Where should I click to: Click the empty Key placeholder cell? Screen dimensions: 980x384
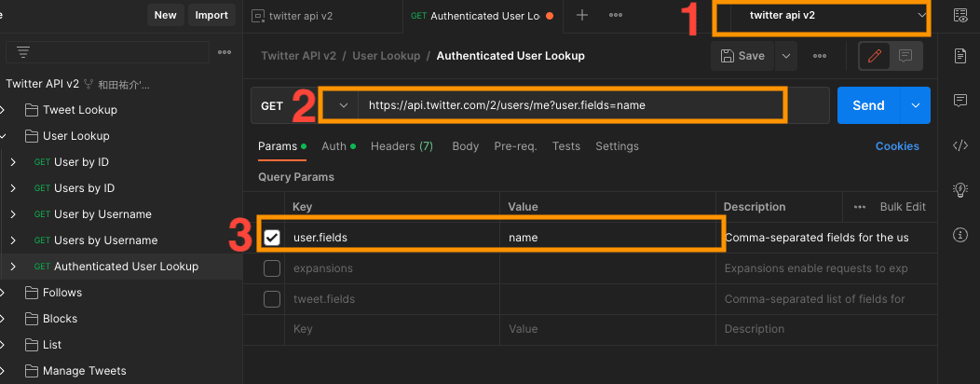392,329
